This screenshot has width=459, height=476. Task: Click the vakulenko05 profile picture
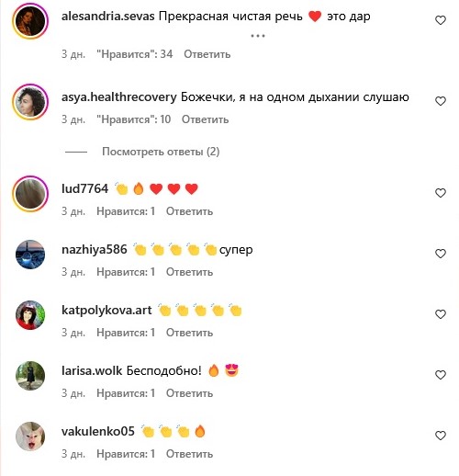[30, 436]
